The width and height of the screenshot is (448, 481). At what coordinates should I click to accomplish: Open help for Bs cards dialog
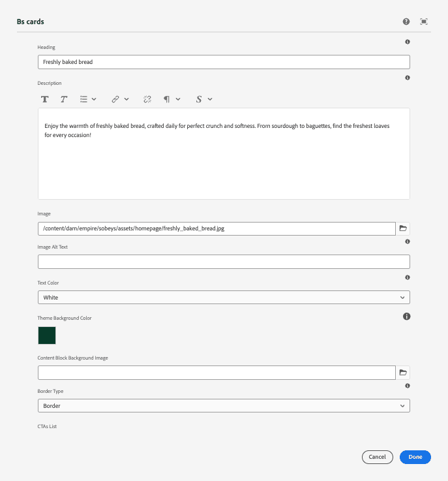(406, 22)
